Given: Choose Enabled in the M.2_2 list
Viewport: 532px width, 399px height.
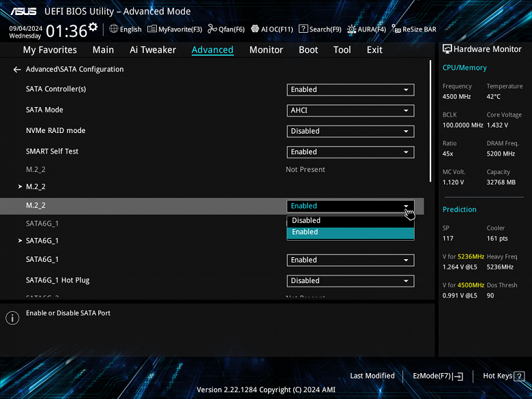Looking at the screenshot, I should [351, 232].
